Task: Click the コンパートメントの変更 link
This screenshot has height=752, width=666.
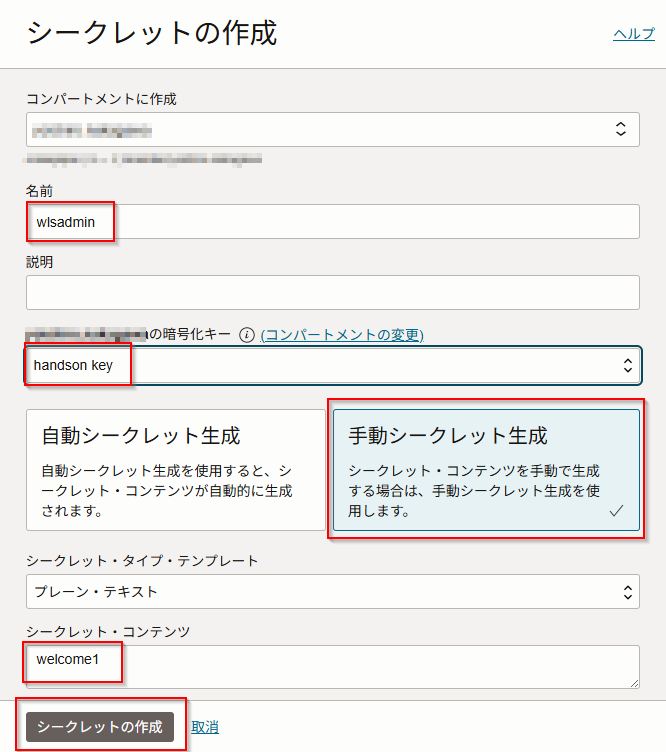Action: click(342, 335)
